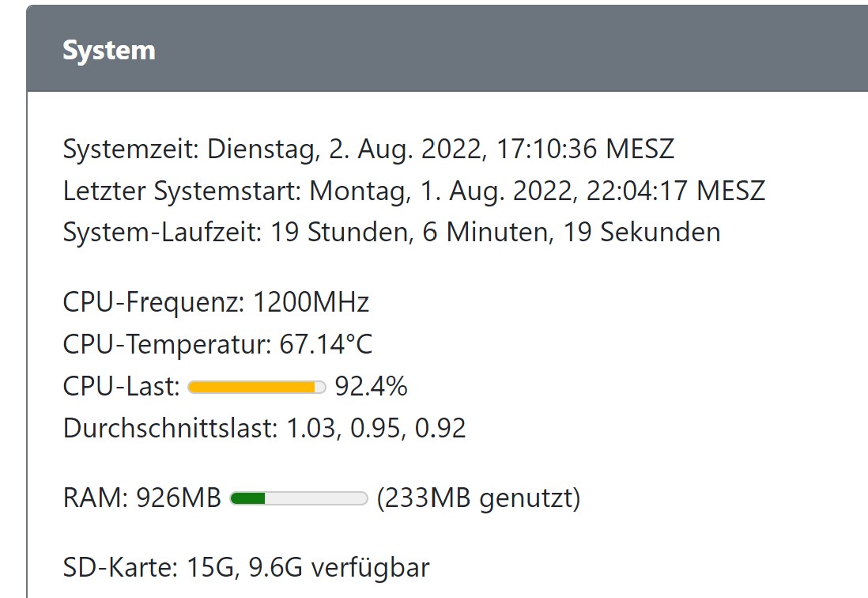Click the System-Laufzeit label

(163, 233)
